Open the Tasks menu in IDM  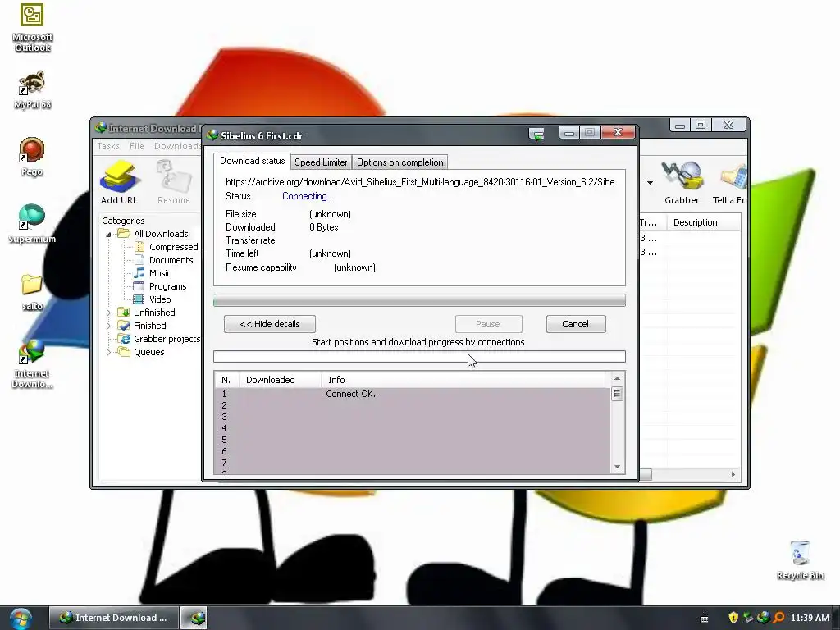(108, 146)
